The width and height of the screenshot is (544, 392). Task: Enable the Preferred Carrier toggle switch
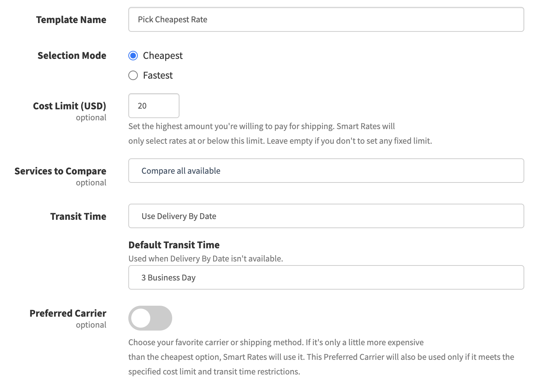[150, 318]
